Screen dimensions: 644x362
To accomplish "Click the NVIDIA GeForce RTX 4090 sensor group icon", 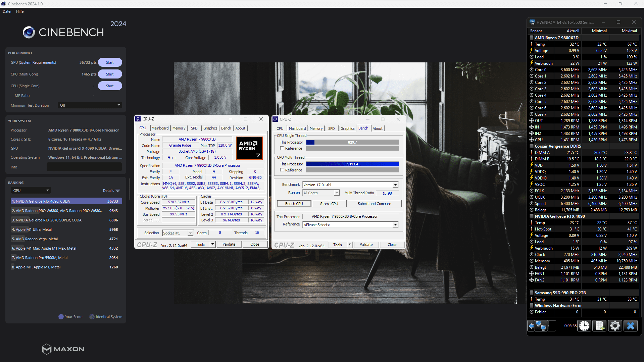I will [532, 216].
